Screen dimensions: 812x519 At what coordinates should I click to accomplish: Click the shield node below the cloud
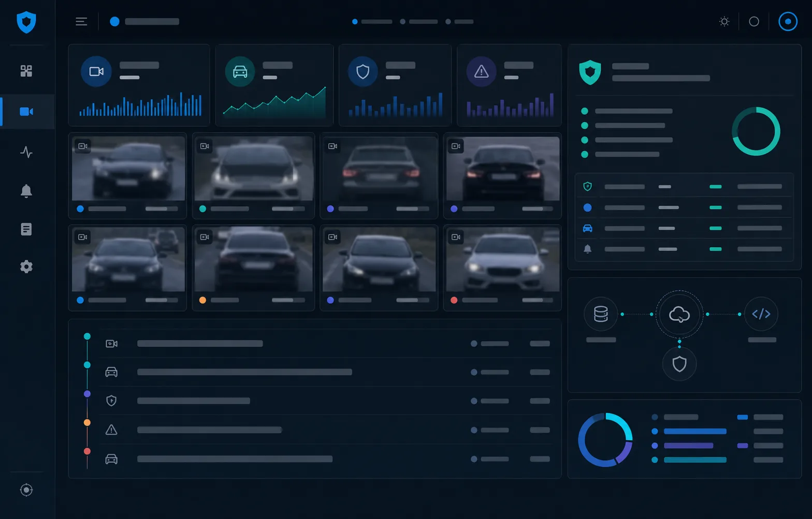(x=679, y=364)
